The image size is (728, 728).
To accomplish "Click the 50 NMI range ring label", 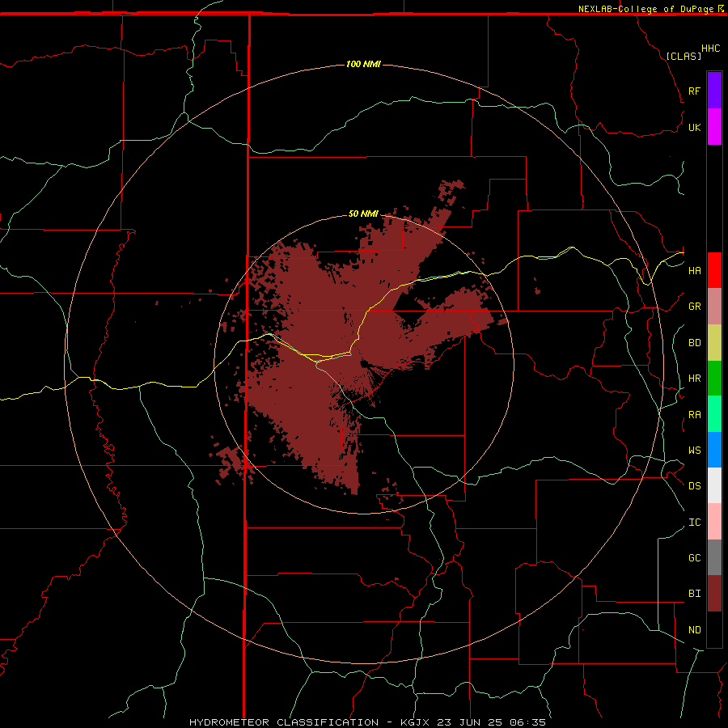I will click(363, 214).
